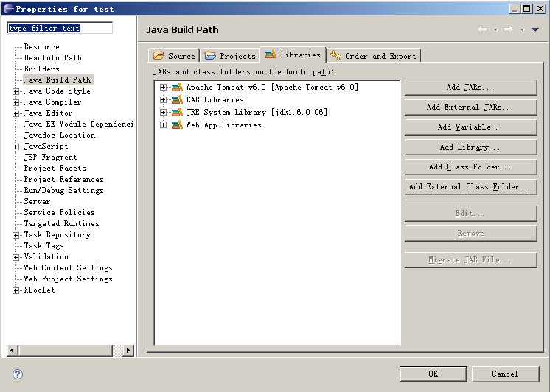Expand Task Repository tree node
Screen dimensions: 550x392
click(x=15, y=235)
